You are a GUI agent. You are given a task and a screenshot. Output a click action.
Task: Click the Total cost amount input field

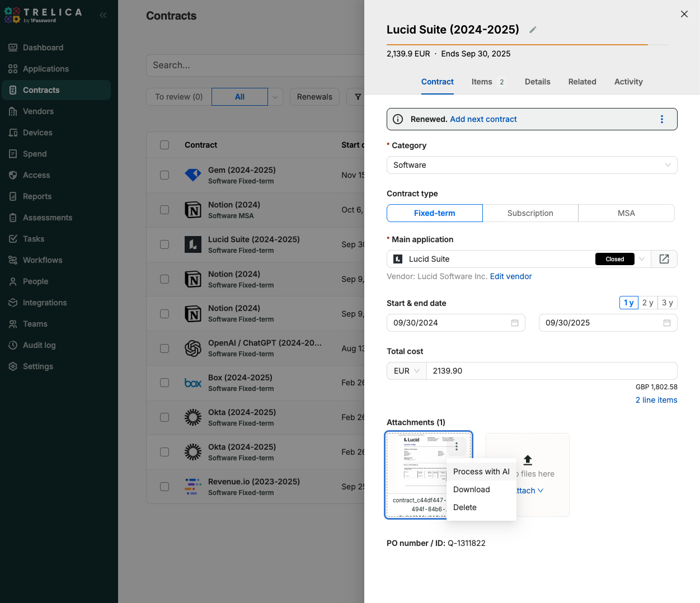click(551, 371)
